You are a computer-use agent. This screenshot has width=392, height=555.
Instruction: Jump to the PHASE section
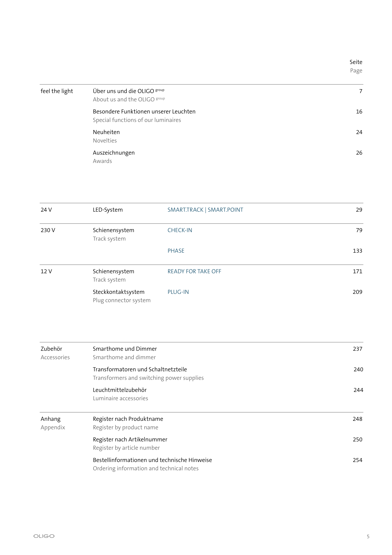click(x=176, y=251)
